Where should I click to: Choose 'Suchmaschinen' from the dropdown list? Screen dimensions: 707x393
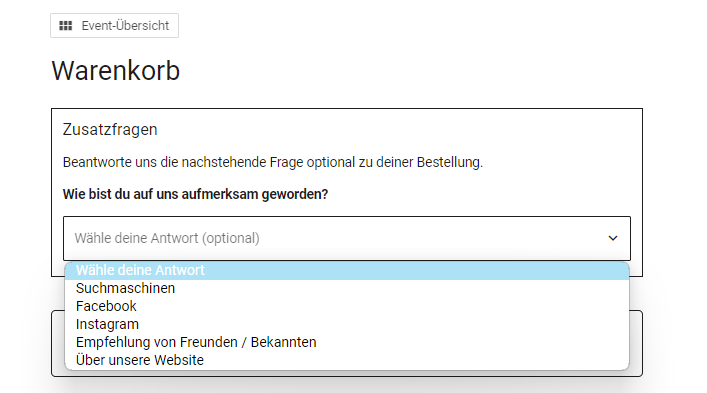(347, 288)
